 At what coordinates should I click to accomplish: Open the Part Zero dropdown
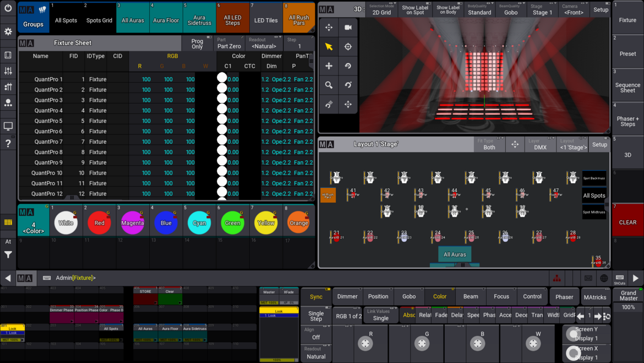(x=229, y=43)
